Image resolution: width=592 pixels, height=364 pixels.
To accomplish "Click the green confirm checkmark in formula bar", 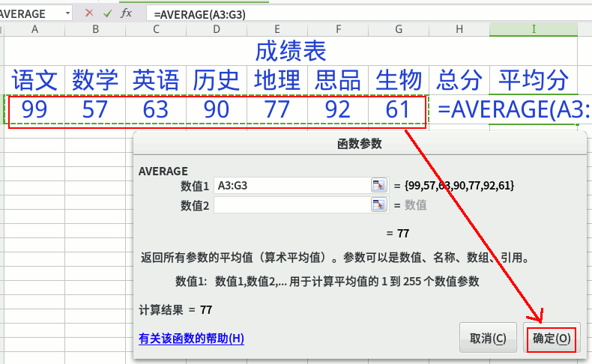I will [x=108, y=13].
